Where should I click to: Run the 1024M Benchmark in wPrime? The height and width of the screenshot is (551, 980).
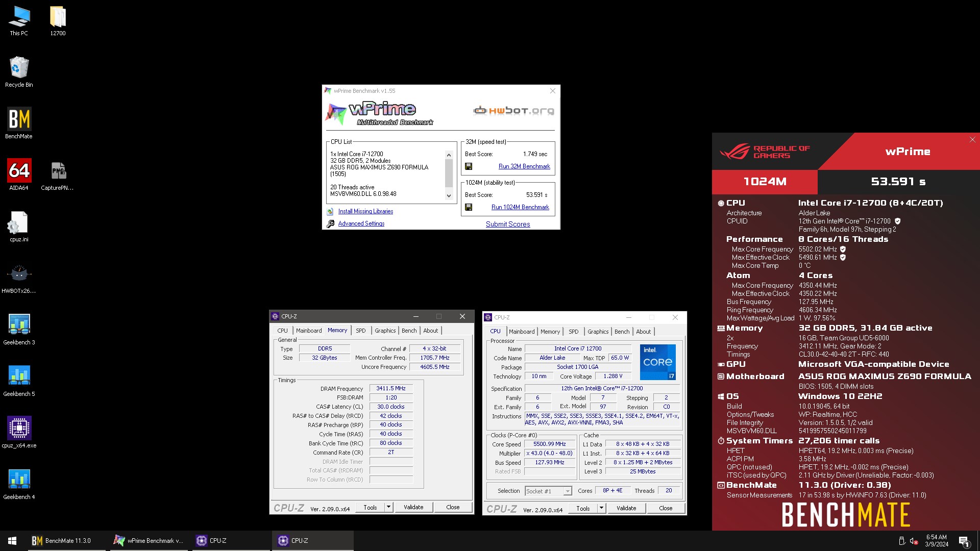tap(520, 207)
